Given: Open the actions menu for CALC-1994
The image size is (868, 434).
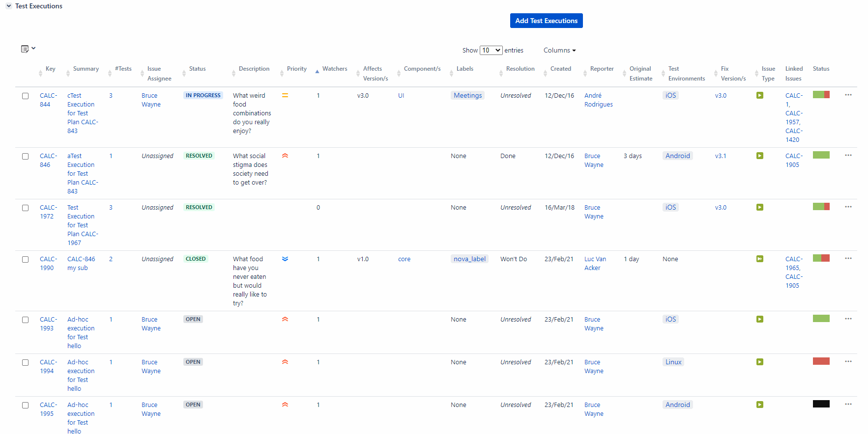Looking at the screenshot, I should pos(848,361).
